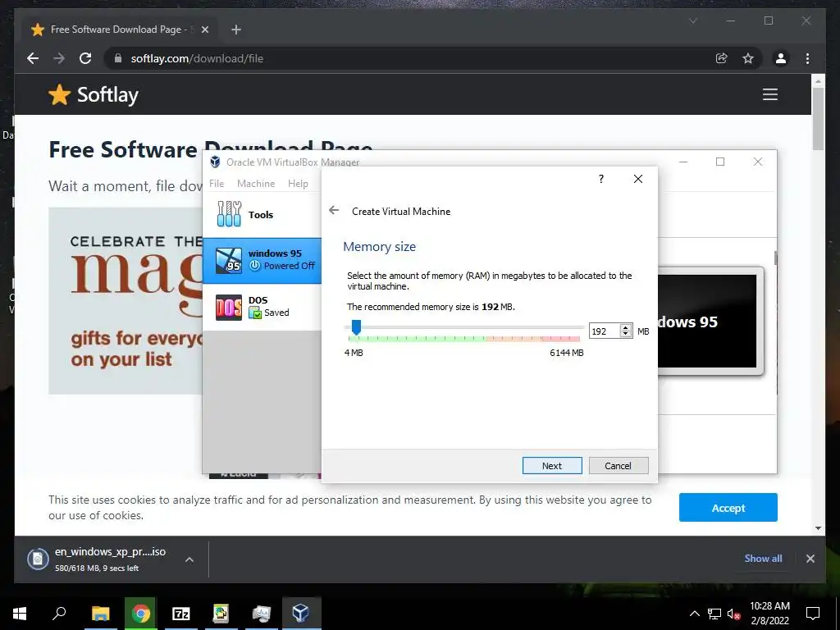
Task: Bookmark this page with the star icon
Action: 748,58
